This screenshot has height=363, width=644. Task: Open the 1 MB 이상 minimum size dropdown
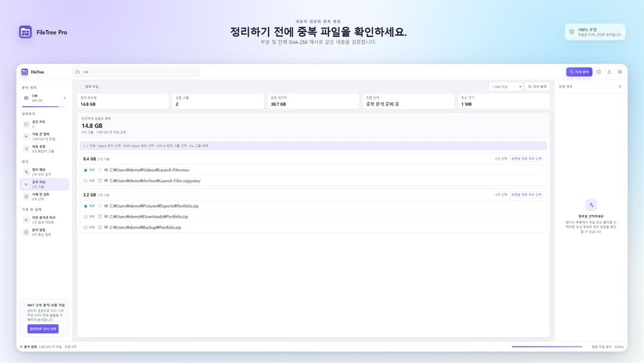coord(506,87)
